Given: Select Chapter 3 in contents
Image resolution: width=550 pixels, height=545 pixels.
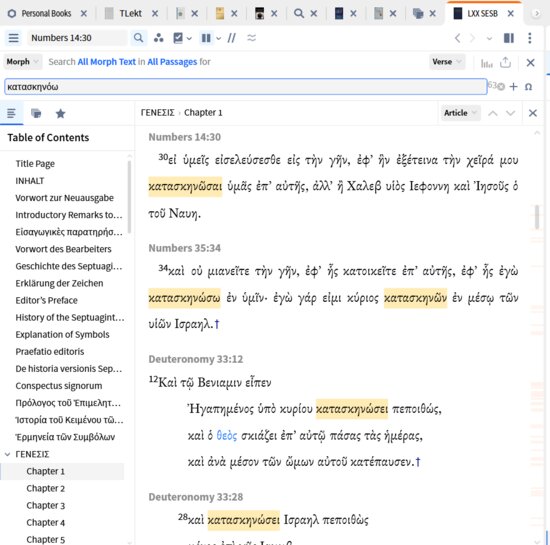Looking at the screenshot, I should [46, 505].
